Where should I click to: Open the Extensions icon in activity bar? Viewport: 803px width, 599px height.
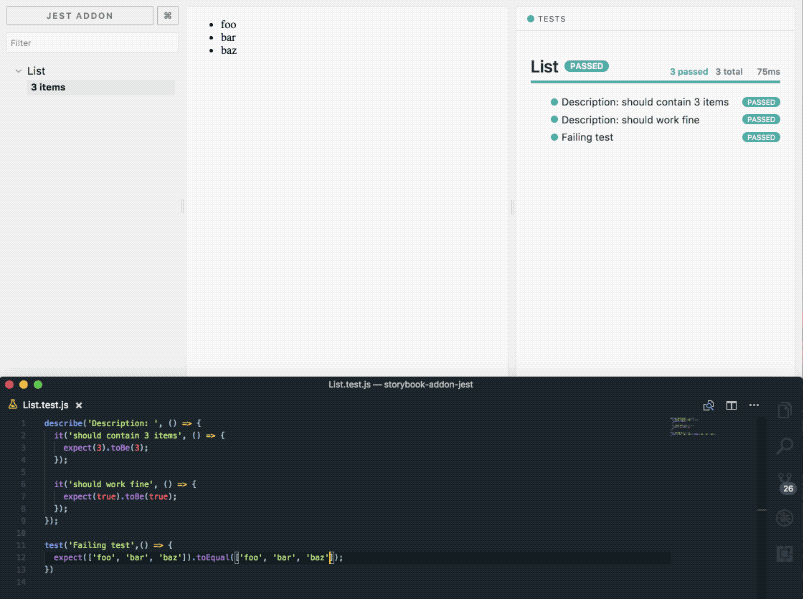[785, 553]
